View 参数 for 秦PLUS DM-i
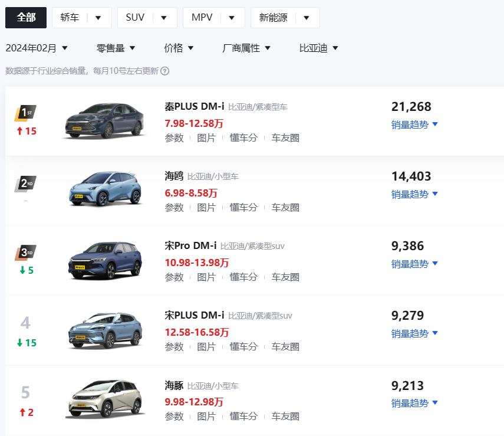The width and height of the screenshot is (504, 436). point(174,138)
